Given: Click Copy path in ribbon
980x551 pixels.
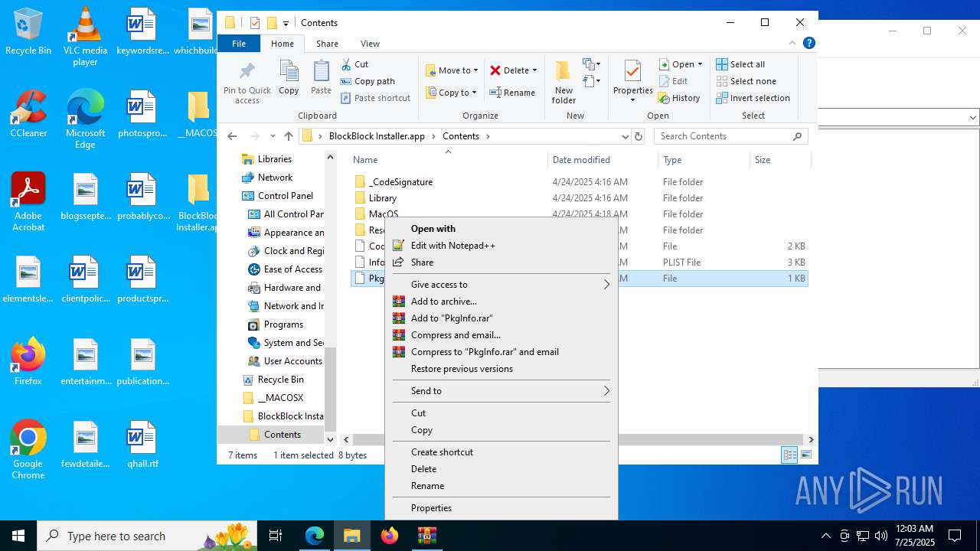Looking at the screenshot, I should click(x=367, y=81).
